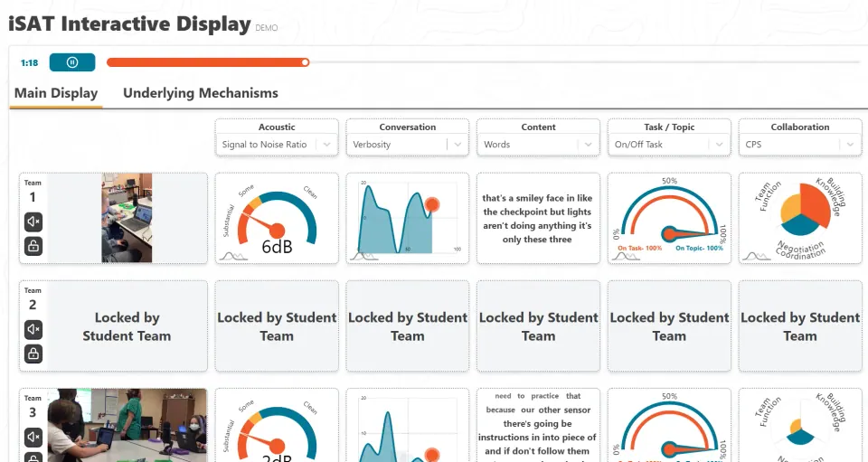Click Team 2 video tile 'Locked by Student Team'

(127, 326)
